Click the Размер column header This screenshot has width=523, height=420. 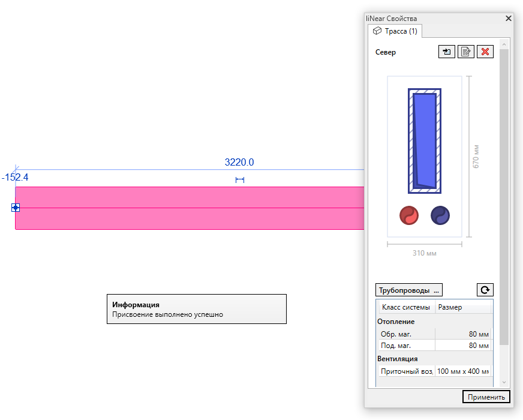463,307
